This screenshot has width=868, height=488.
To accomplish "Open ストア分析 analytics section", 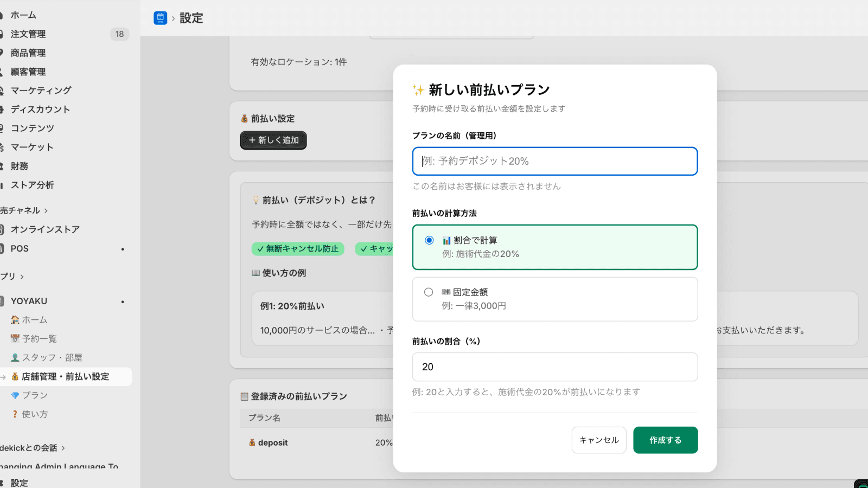I will pyautogui.click(x=33, y=185).
